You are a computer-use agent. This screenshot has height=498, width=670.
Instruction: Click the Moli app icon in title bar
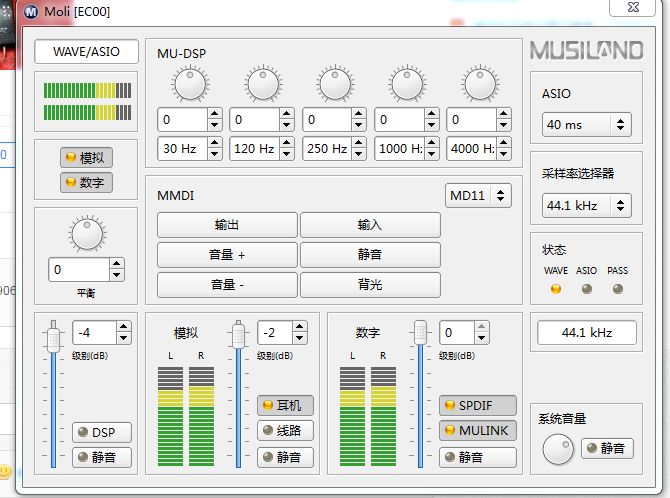pos(31,12)
